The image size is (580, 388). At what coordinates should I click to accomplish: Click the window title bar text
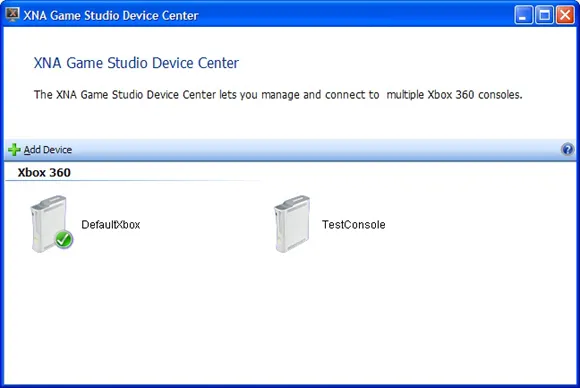click(x=111, y=16)
